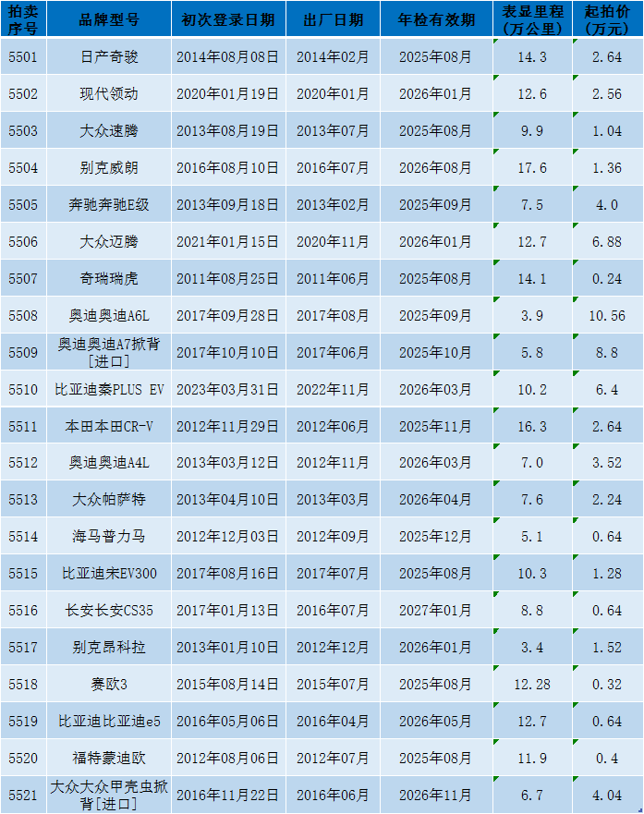Click the date 2020年01月19日

[228, 94]
